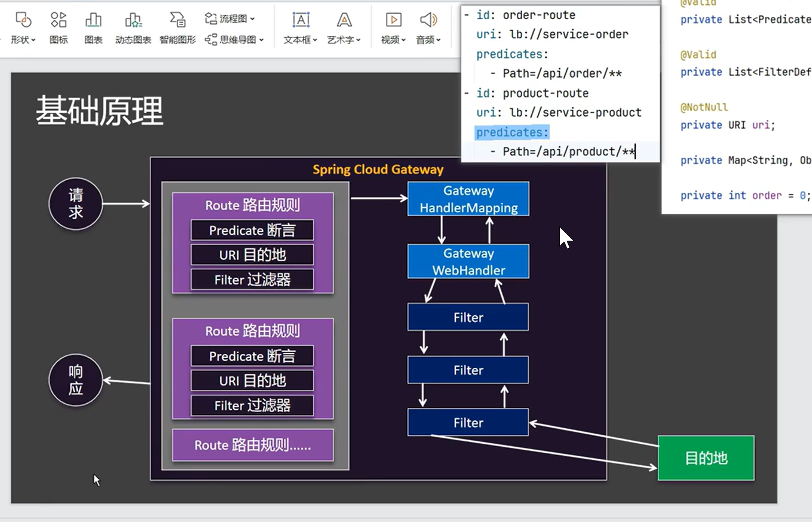This screenshot has width=812, height=522.
Task: Open the 文本框 dropdown arrow
Action: (x=315, y=41)
